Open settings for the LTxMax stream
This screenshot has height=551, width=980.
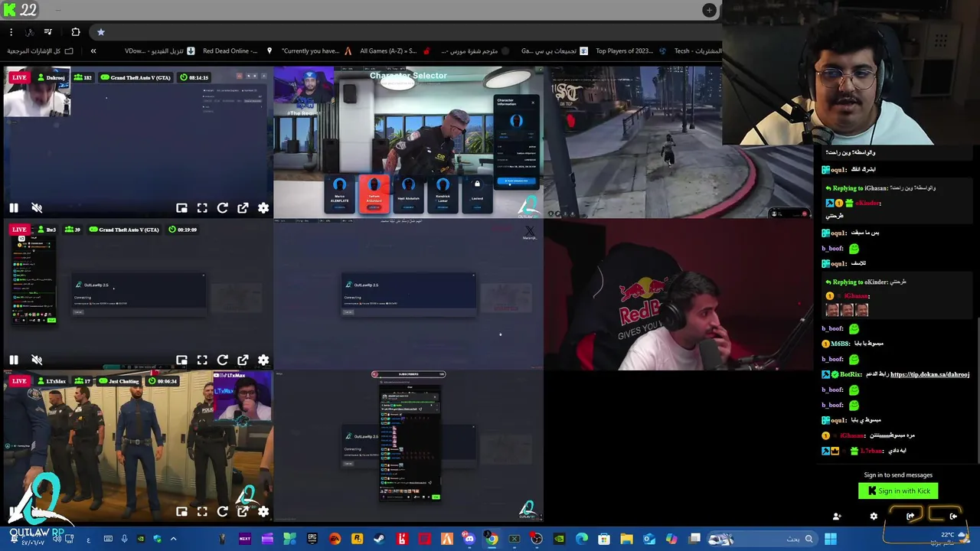[263, 511]
